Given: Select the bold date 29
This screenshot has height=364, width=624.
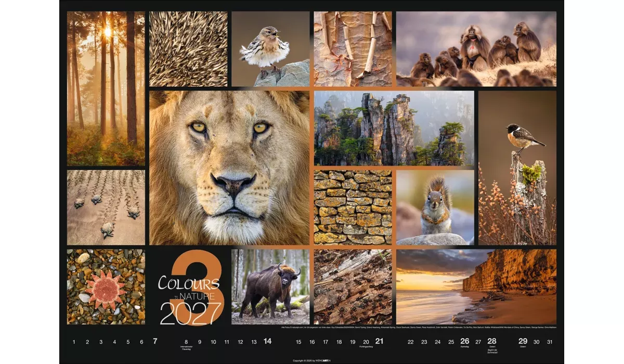Looking at the screenshot, I should (x=523, y=342).
